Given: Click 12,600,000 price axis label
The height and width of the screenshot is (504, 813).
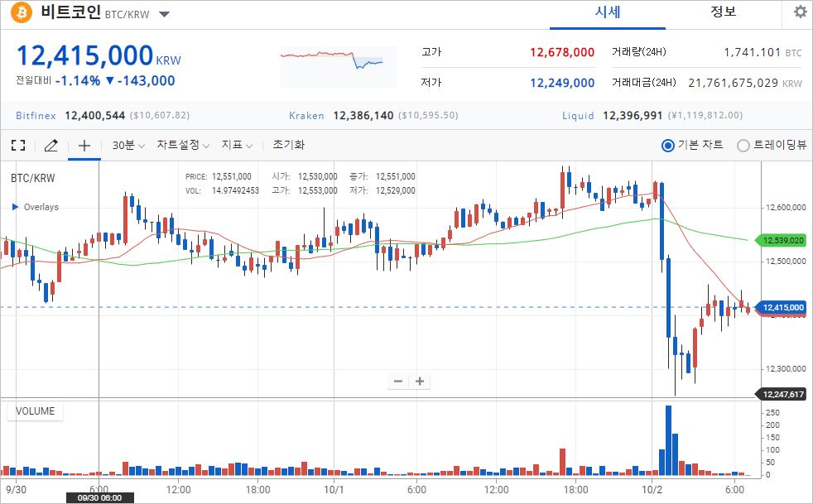Looking at the screenshot, I should tap(786, 208).
